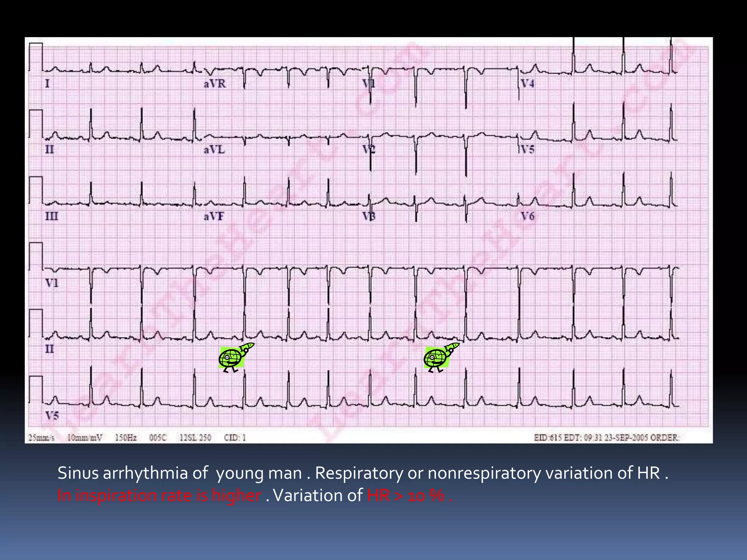This screenshot has height=560, width=747.
Task: Click the 'Sinus arrhythmia of young man' caption
Action: [x=179, y=473]
